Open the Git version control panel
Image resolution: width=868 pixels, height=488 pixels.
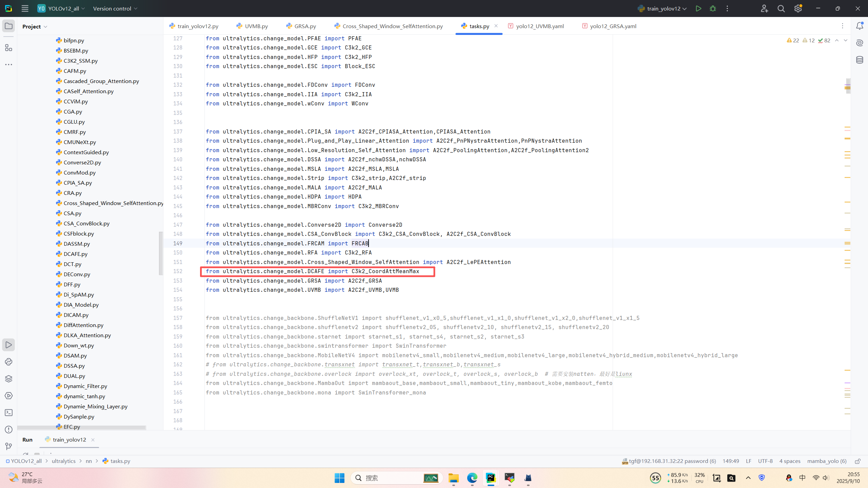coord(8,446)
